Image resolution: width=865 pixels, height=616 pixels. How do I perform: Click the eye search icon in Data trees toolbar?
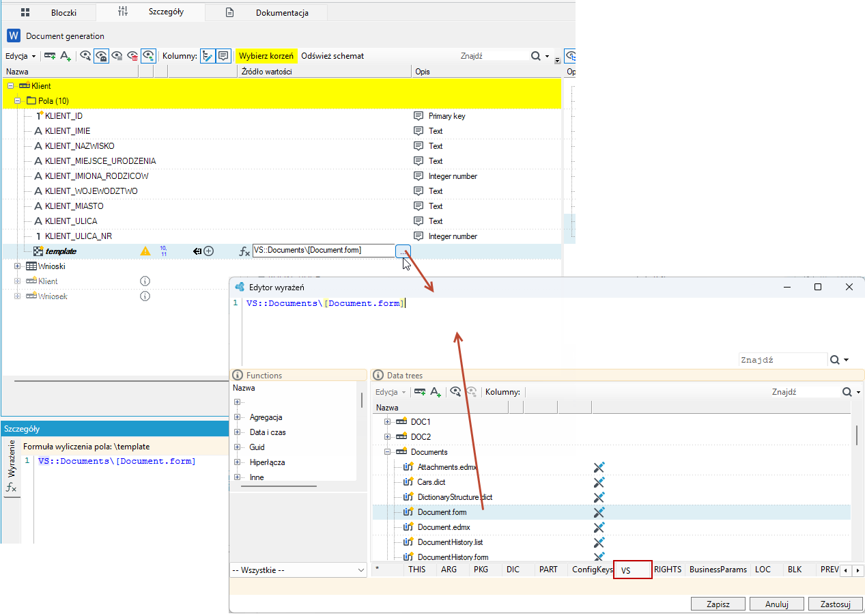pos(455,392)
